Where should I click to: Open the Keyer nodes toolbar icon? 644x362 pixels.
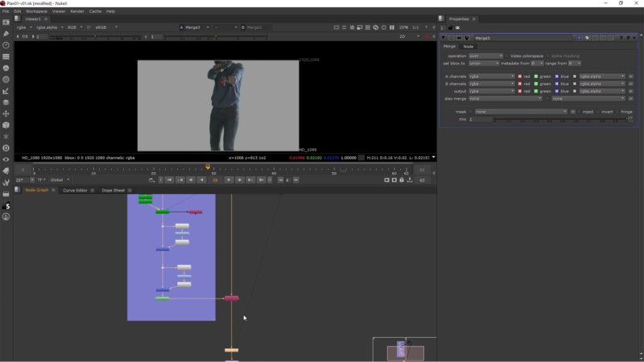(x=6, y=91)
